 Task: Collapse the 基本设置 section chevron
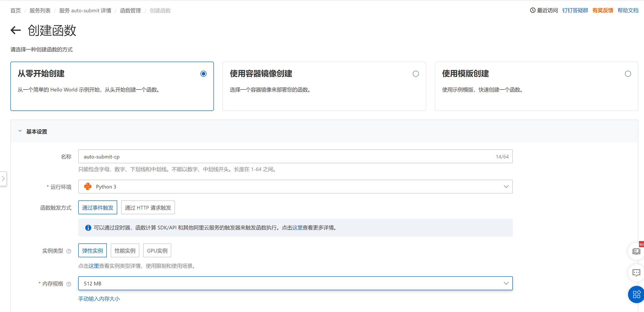20,131
